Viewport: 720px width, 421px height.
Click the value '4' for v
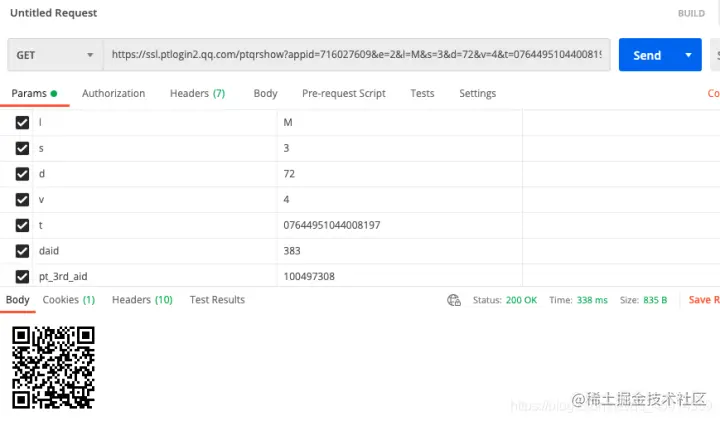pos(399,200)
